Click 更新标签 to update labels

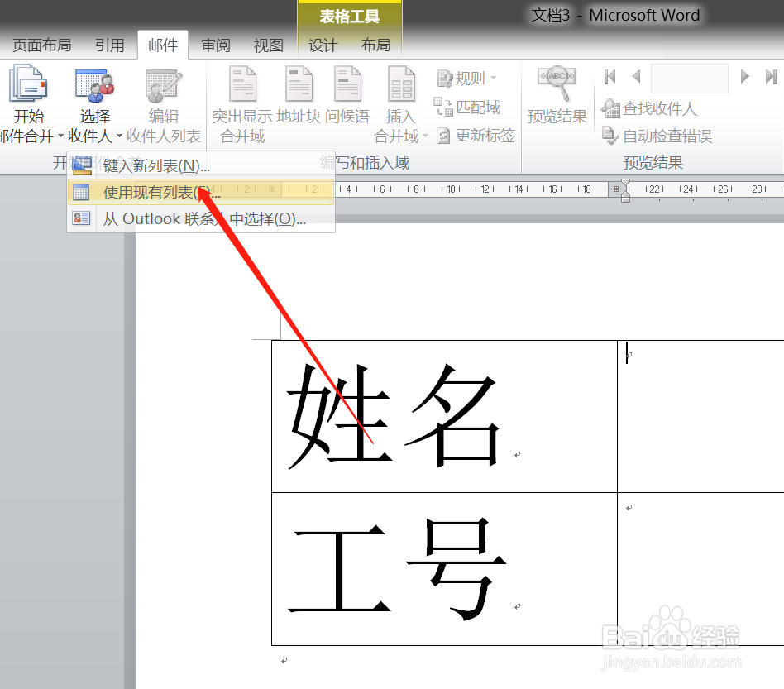[484, 136]
